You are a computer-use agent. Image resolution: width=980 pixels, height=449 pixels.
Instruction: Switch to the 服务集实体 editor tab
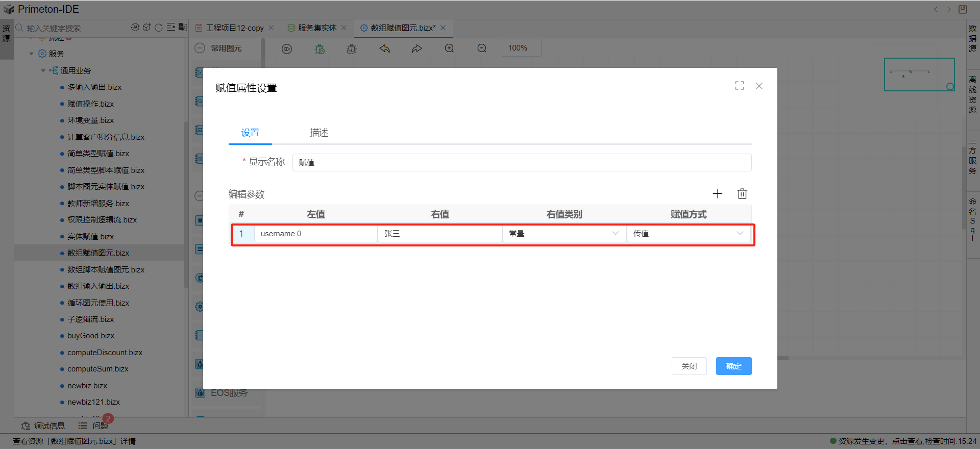(x=317, y=28)
